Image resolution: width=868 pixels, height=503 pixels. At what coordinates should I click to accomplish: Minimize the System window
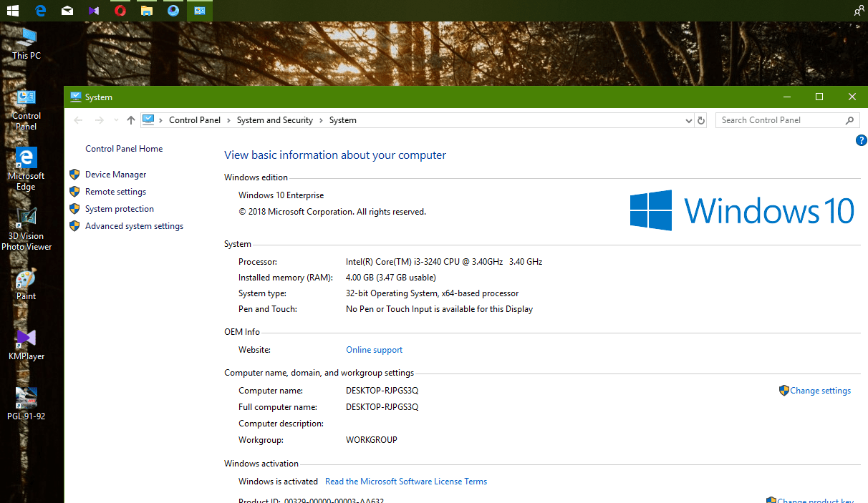(786, 97)
